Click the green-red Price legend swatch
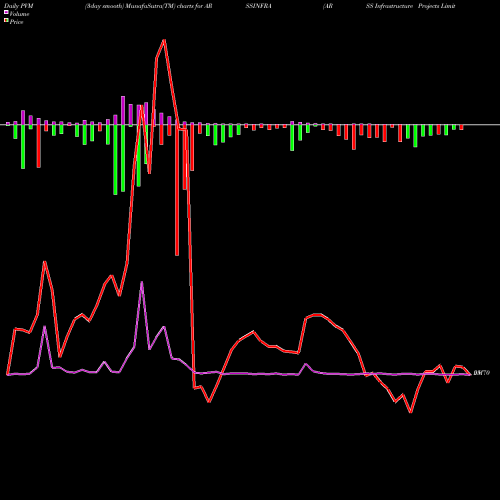 coord(6,21)
